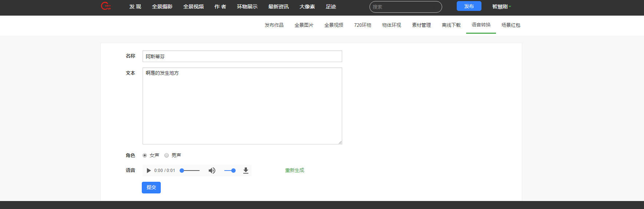
Task: Click the 名称 name input field
Action: point(242,56)
